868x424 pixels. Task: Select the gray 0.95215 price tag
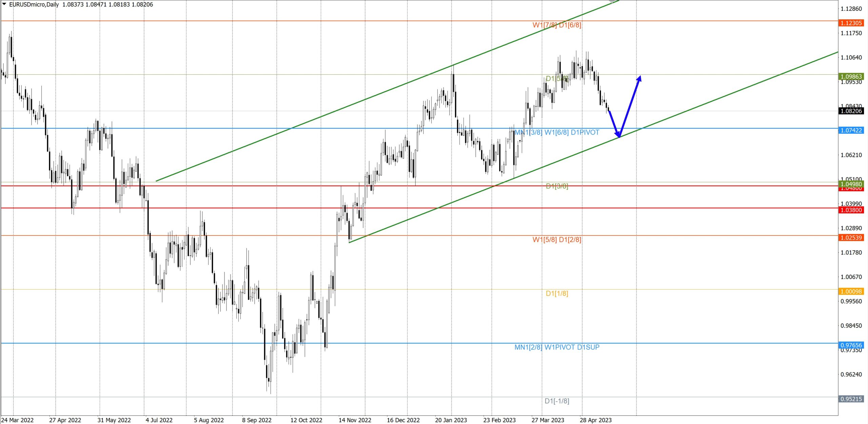coord(851,399)
